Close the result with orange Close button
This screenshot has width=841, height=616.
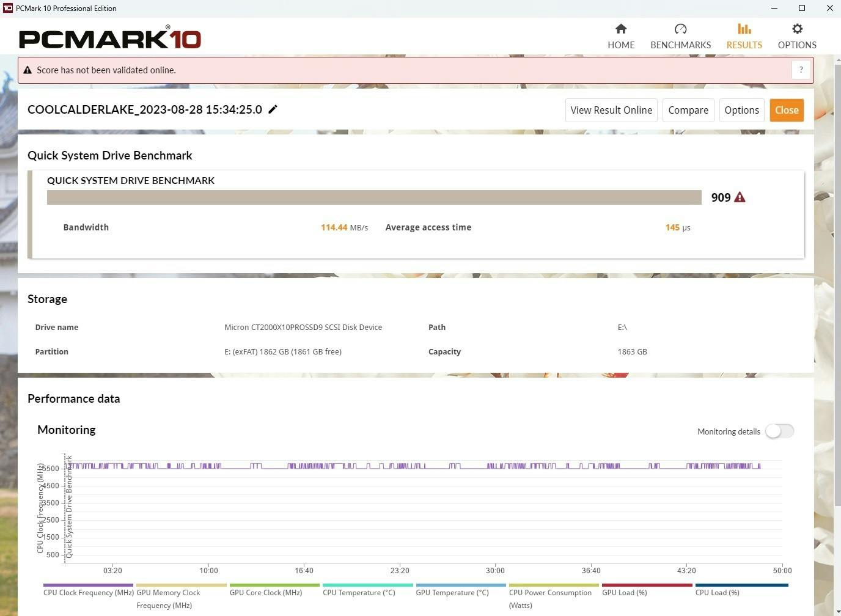click(x=787, y=110)
